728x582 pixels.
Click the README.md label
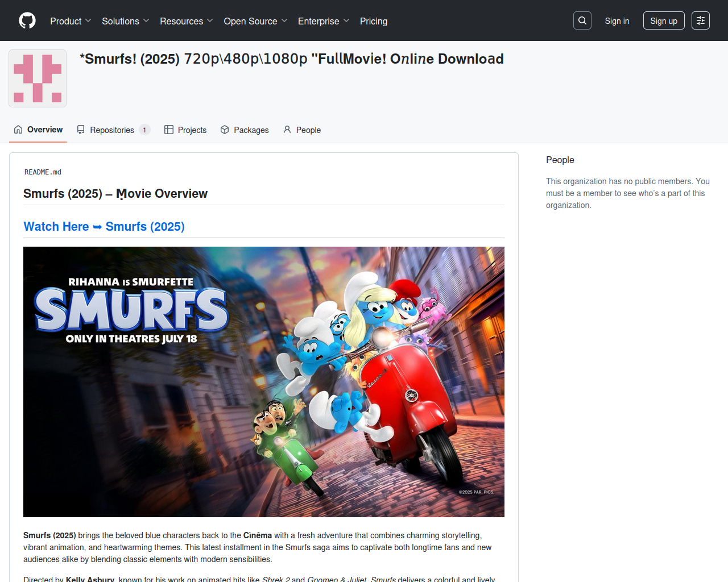pos(43,172)
